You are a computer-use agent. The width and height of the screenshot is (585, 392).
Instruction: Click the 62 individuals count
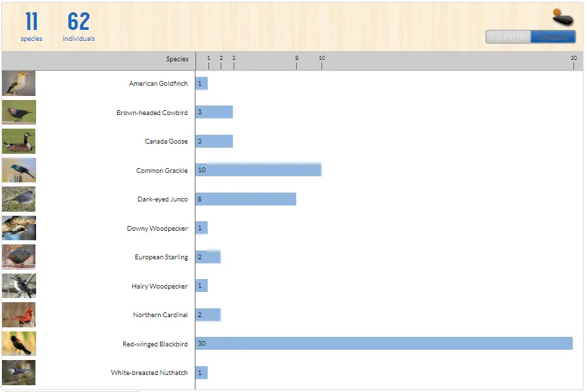click(79, 26)
